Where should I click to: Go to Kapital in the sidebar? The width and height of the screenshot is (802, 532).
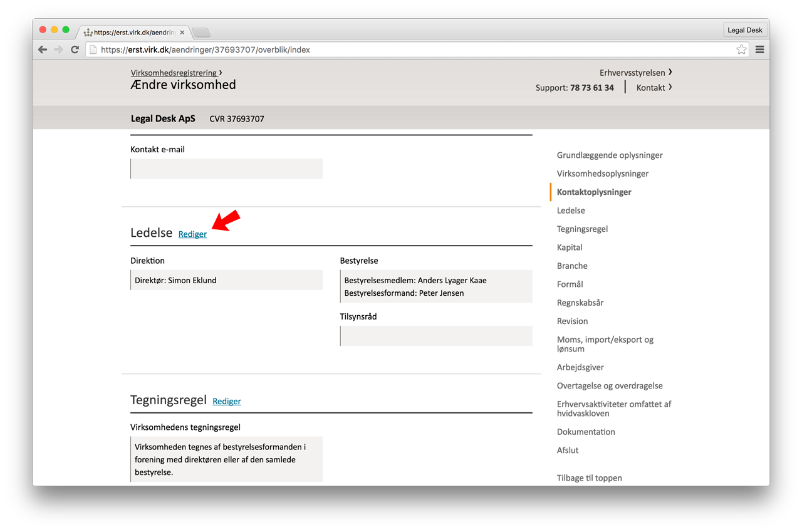coord(570,248)
